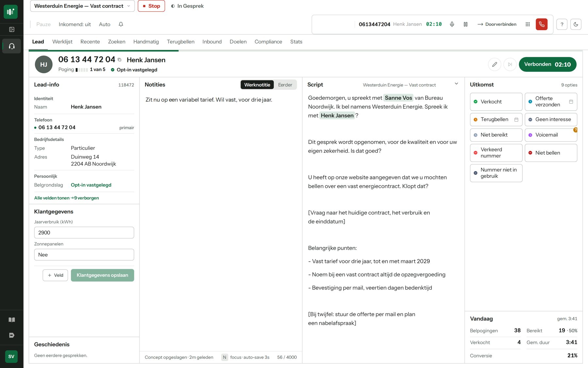The width and height of the screenshot is (588, 368).
Task: Open SV user avatar menu
Action: point(11,357)
